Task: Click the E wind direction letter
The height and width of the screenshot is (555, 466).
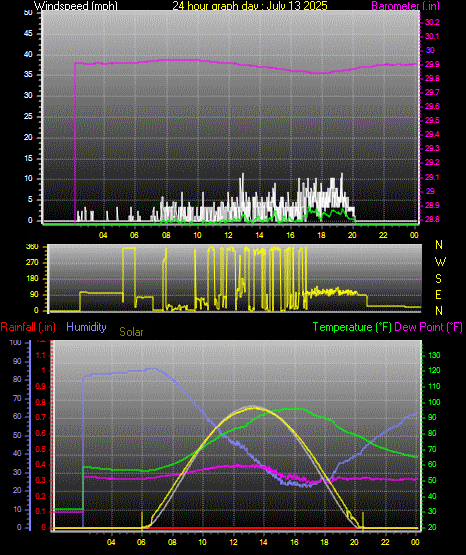Action: [x=438, y=294]
